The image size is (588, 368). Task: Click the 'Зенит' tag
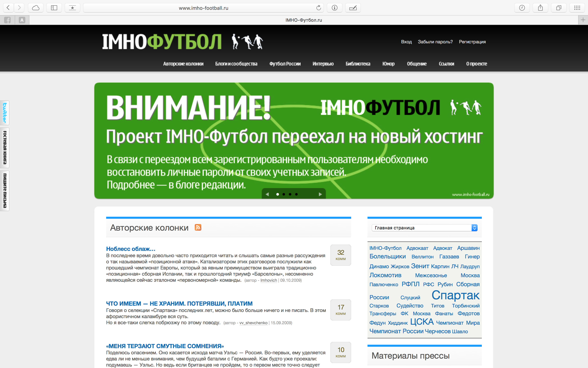(x=420, y=266)
